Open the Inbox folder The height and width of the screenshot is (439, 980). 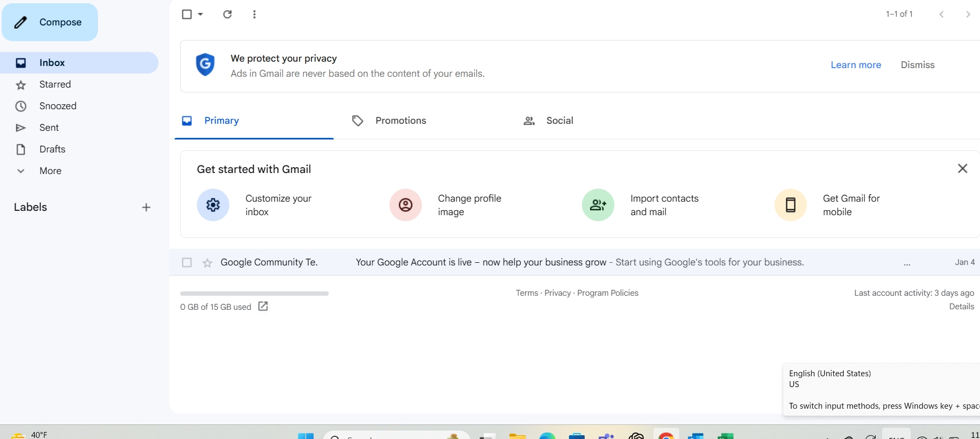click(x=79, y=63)
